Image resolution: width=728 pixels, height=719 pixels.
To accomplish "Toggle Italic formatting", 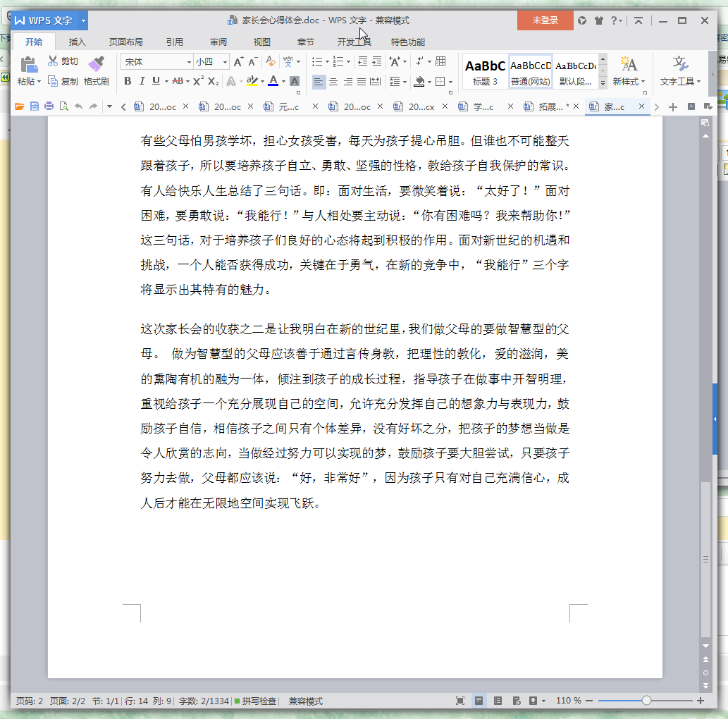I will (x=142, y=81).
